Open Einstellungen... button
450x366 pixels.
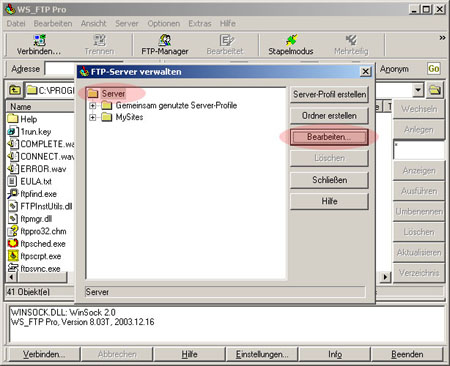(262, 354)
